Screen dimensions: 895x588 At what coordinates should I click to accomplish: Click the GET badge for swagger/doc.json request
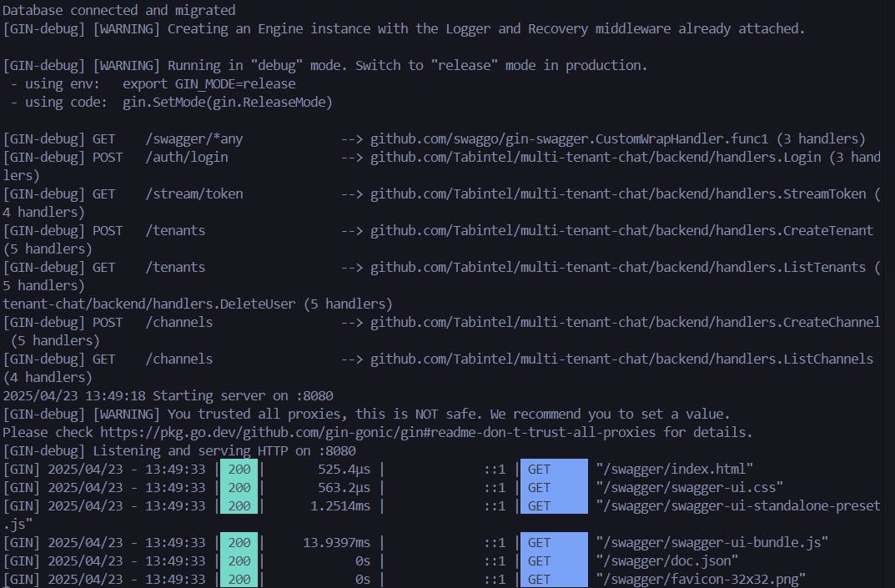pyautogui.click(x=554, y=560)
